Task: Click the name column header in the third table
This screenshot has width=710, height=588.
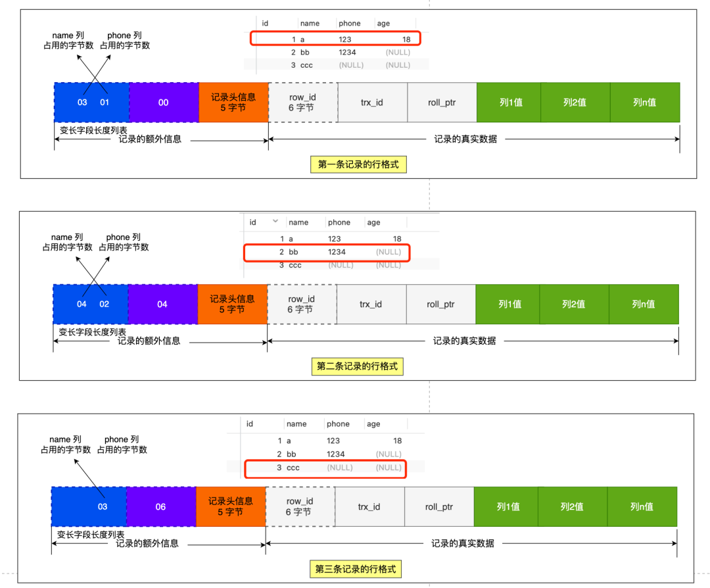Action: click(296, 424)
